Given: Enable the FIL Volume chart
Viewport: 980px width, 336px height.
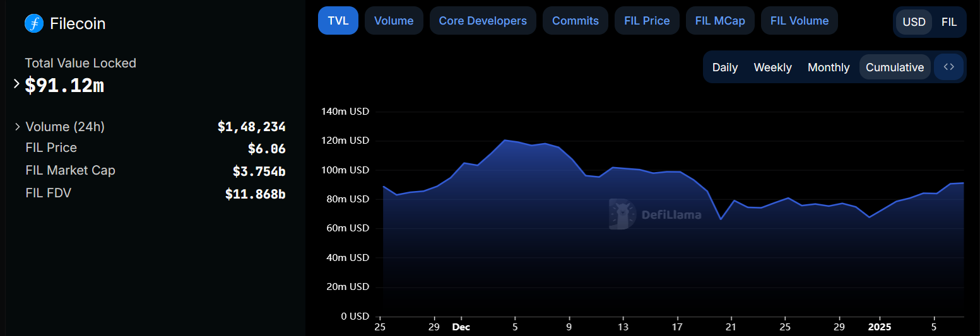Looking at the screenshot, I should [x=800, y=21].
